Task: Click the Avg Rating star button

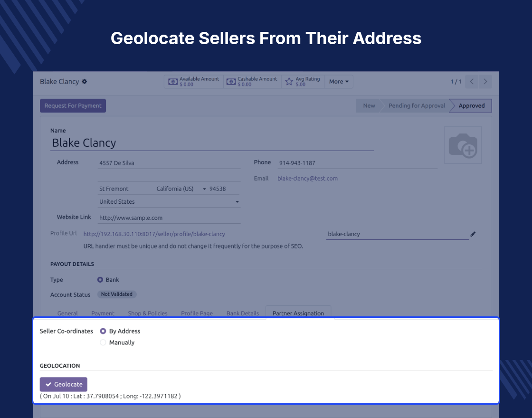Action: coord(303,81)
